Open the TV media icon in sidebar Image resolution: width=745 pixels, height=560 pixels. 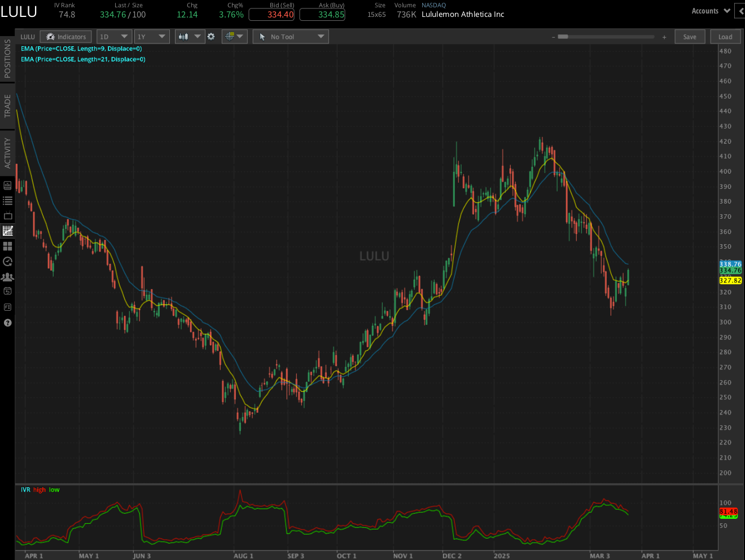[x=7, y=216]
